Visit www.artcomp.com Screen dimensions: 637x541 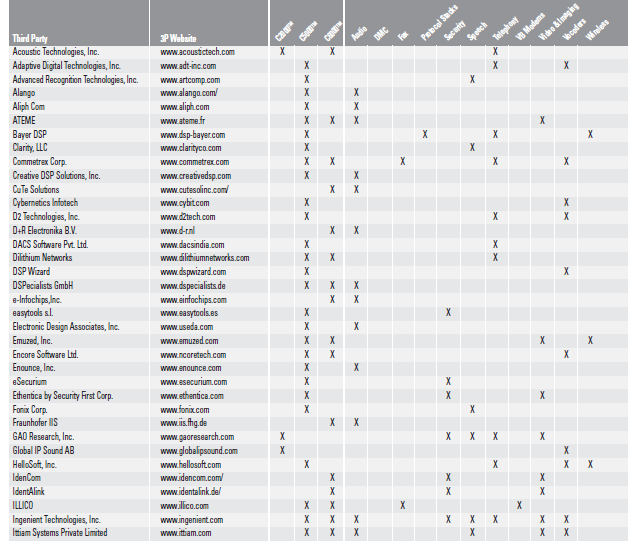tap(190, 80)
